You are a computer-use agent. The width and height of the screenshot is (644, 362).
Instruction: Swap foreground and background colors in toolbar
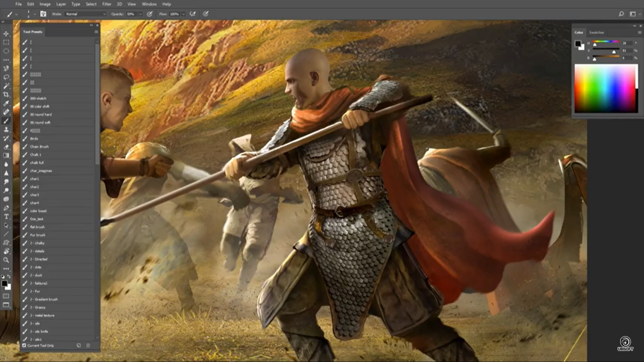tap(9, 276)
